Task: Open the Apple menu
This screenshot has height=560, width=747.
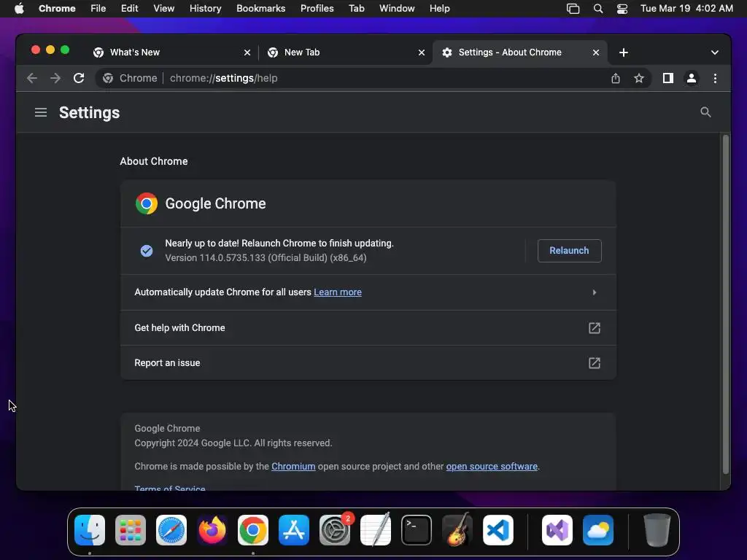Action: click(19, 9)
